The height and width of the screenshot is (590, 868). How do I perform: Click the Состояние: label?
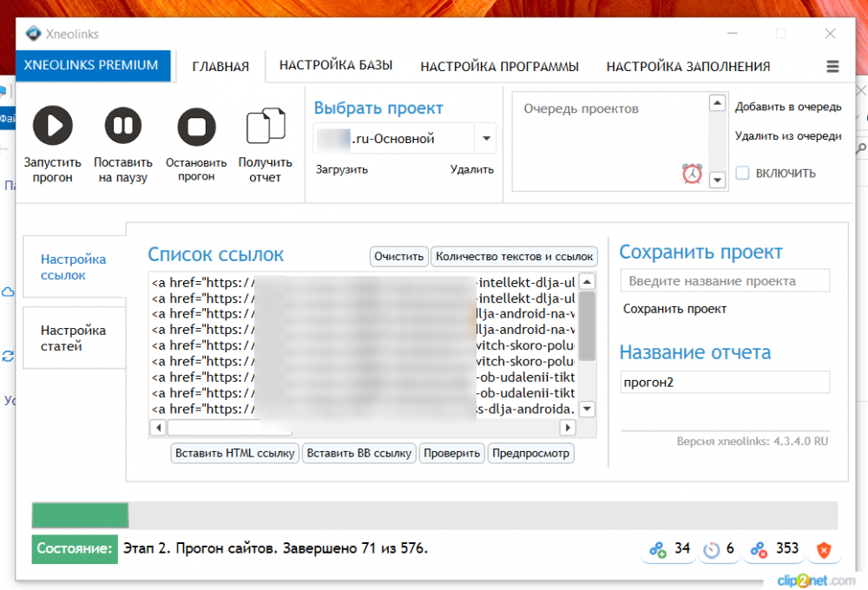75,548
